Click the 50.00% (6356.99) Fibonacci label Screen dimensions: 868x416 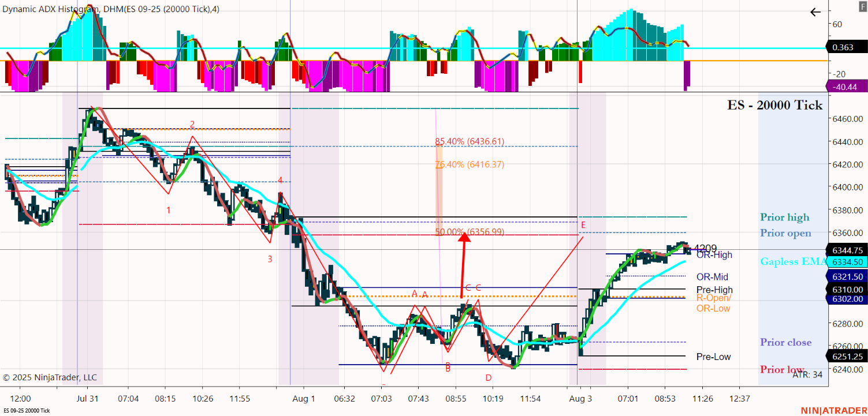tap(470, 232)
